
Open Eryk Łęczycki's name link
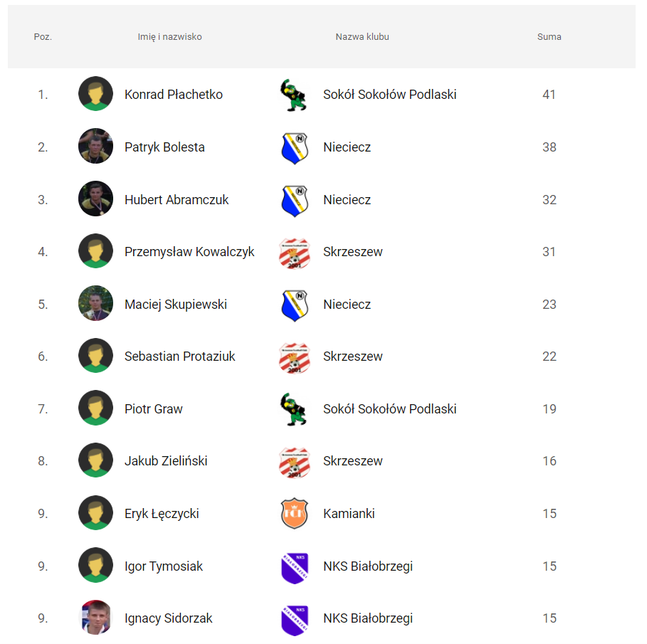pyautogui.click(x=162, y=514)
